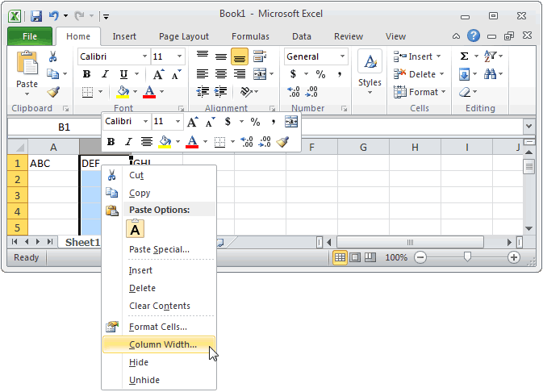
Task: Expand the Styles gallery dropdown
Action: pos(370,93)
